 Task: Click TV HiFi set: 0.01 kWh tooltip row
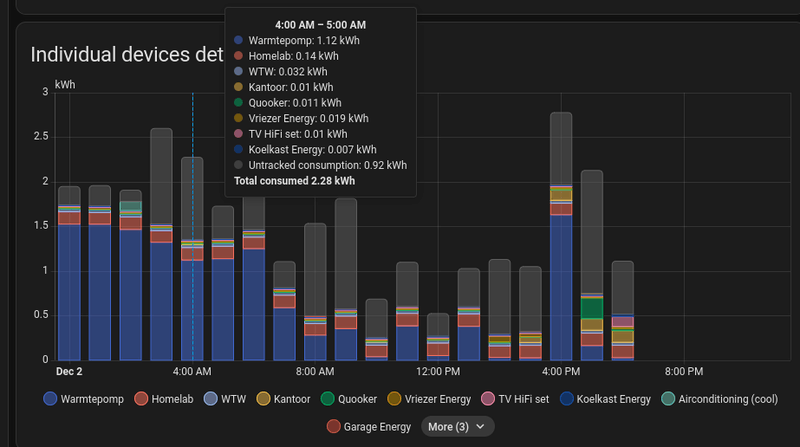(x=290, y=134)
